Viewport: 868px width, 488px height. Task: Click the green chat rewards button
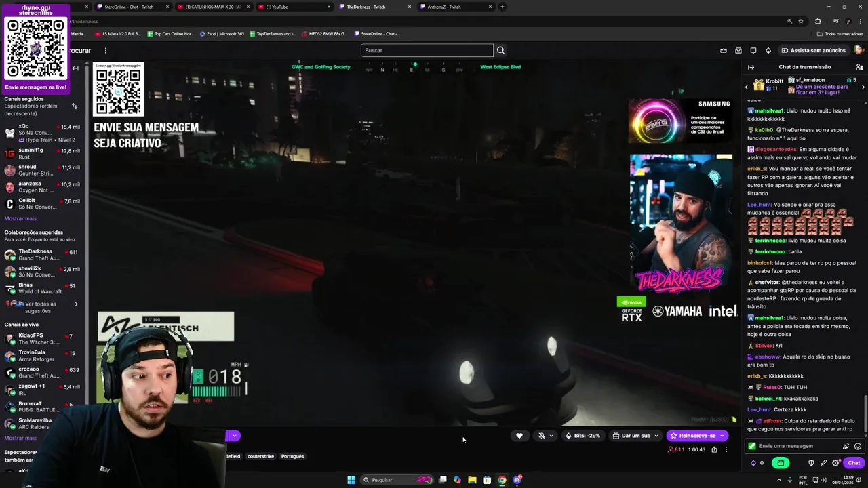(x=781, y=463)
